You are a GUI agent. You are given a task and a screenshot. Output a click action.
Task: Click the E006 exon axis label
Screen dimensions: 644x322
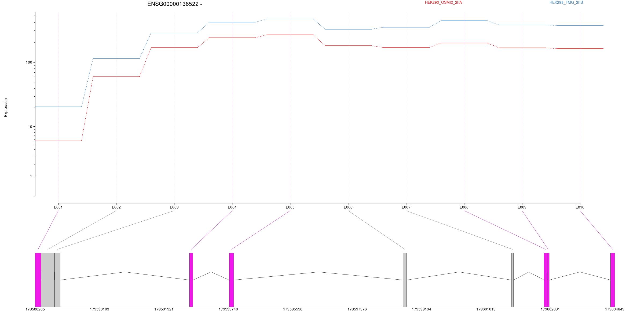(x=348, y=207)
